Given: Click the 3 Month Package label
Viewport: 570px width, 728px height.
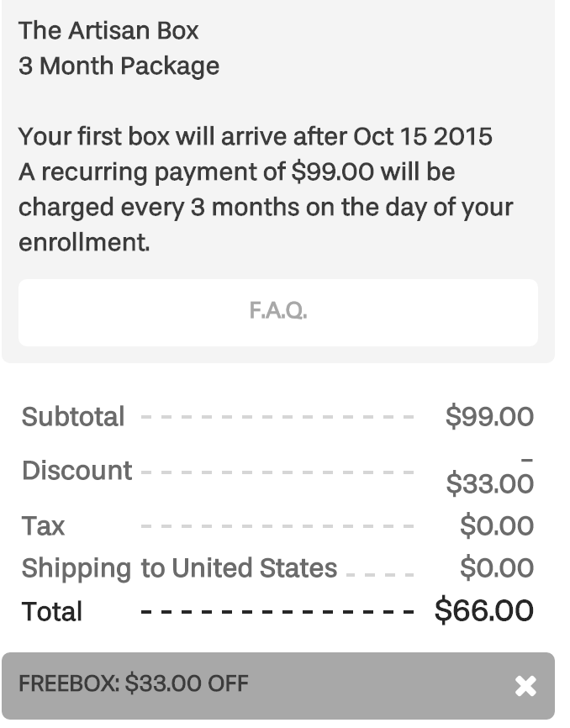Looking at the screenshot, I should 119,66.
